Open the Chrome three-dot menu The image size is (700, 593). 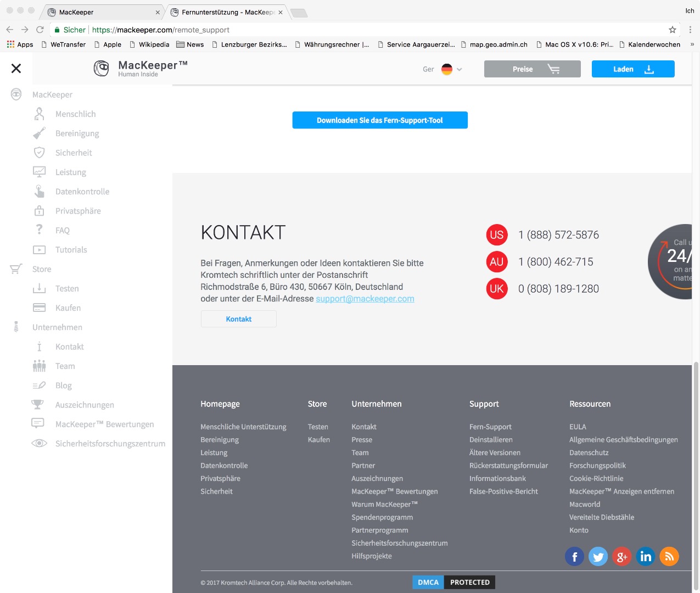coord(690,30)
